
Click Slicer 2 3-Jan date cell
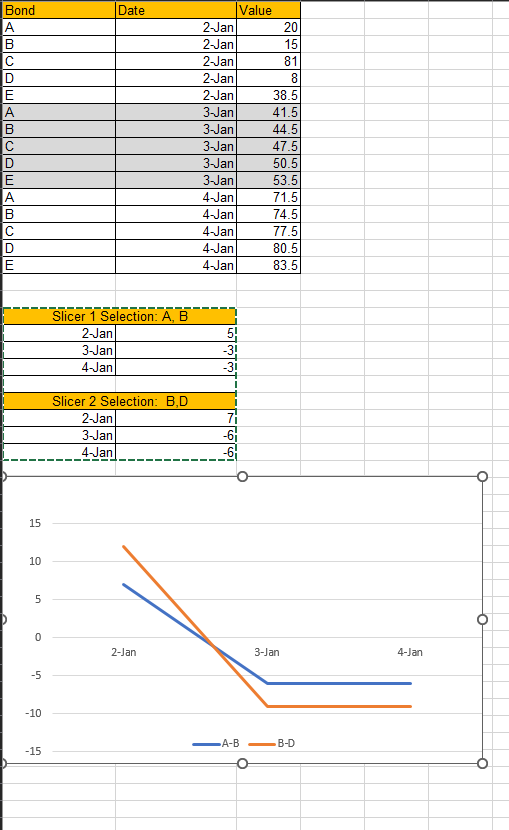(59, 435)
